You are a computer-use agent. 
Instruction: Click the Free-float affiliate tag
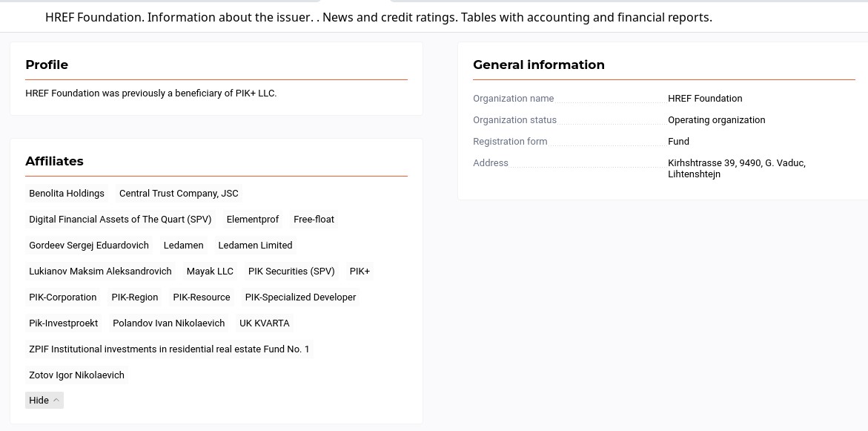(x=314, y=220)
